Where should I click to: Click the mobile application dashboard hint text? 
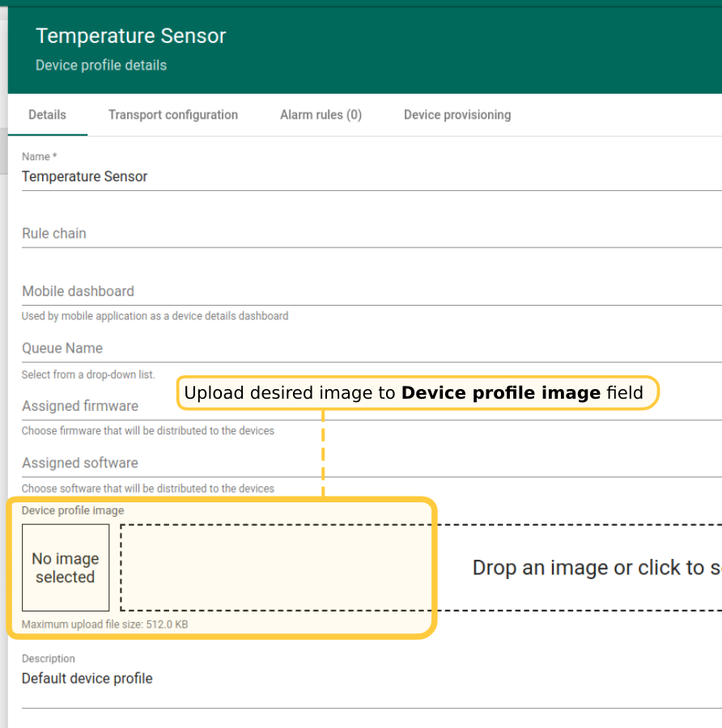coord(155,316)
